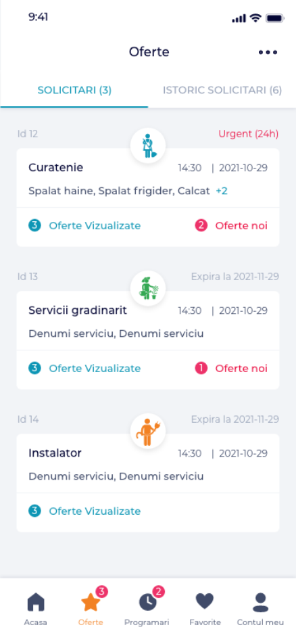Expand the +2 more services in Curatenie
The height and width of the screenshot is (644, 296).
click(x=222, y=191)
